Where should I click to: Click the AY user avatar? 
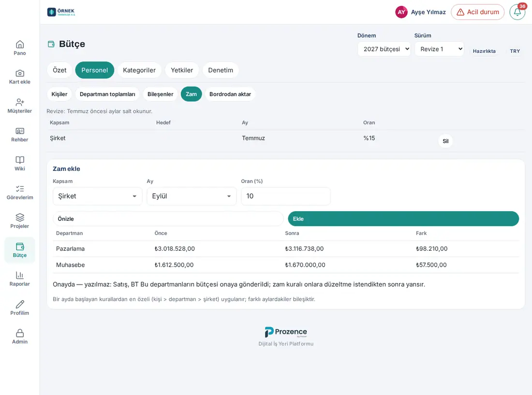point(401,12)
